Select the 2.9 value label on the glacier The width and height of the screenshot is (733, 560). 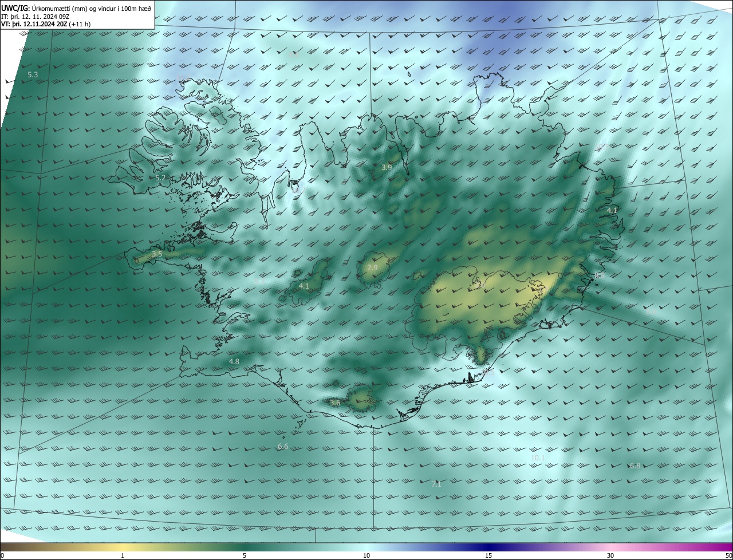click(x=372, y=268)
